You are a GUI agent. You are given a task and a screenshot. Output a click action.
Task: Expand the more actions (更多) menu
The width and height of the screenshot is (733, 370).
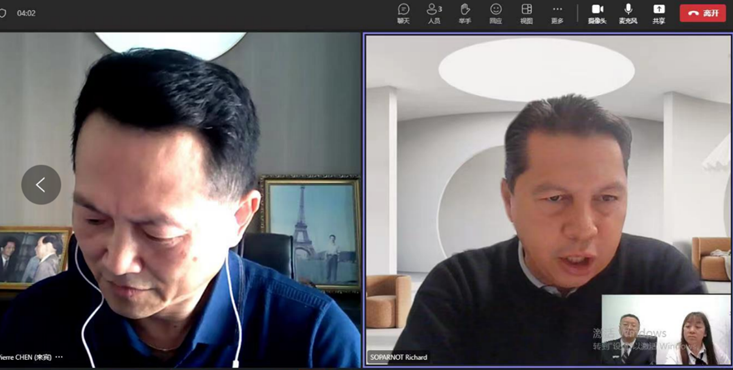tap(557, 13)
